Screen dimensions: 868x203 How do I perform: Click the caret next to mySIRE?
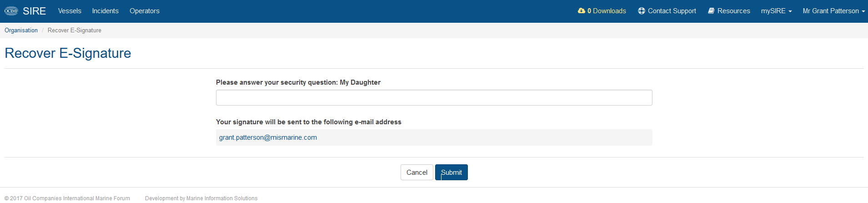[790, 11]
